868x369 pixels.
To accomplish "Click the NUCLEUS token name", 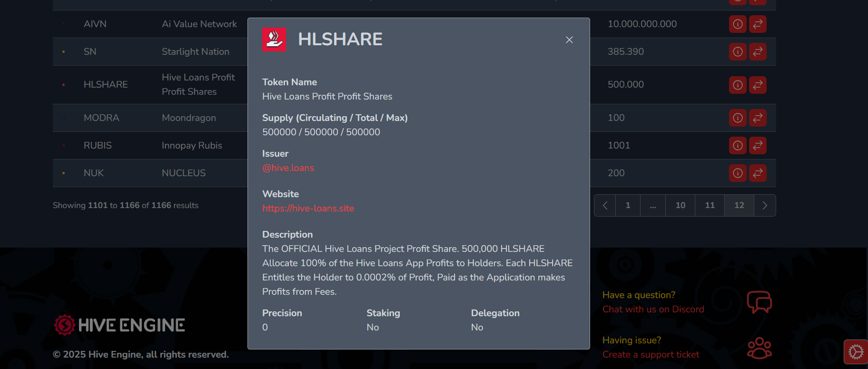I will pyautogui.click(x=184, y=173).
